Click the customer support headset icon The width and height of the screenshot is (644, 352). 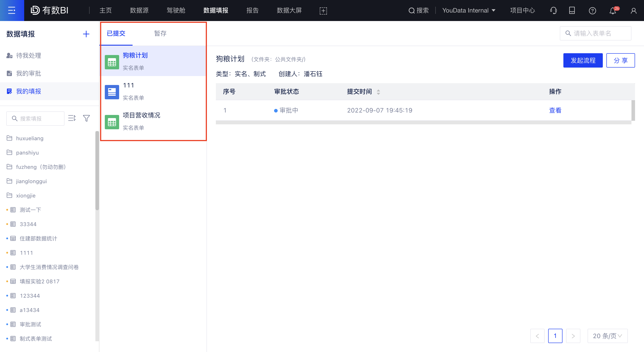pos(553,11)
